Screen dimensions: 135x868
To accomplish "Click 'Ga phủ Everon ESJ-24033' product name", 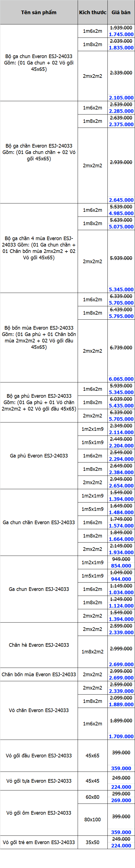I will point(39,456).
